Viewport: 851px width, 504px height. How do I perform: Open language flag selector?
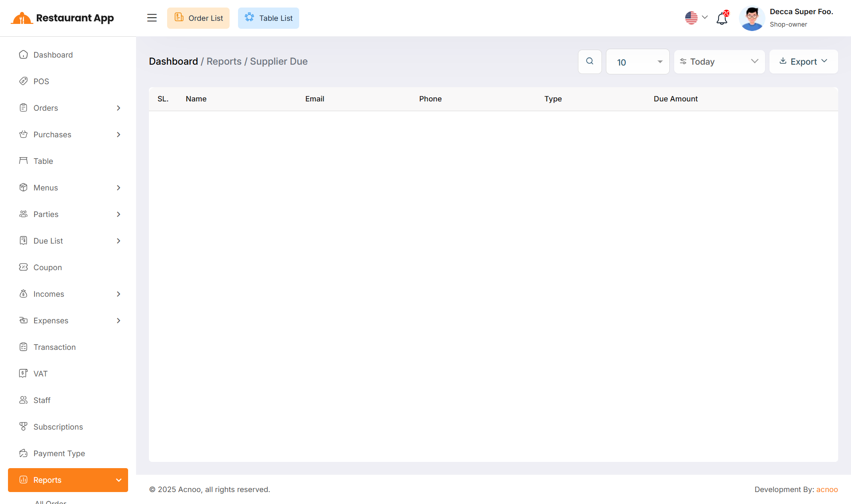696,18
